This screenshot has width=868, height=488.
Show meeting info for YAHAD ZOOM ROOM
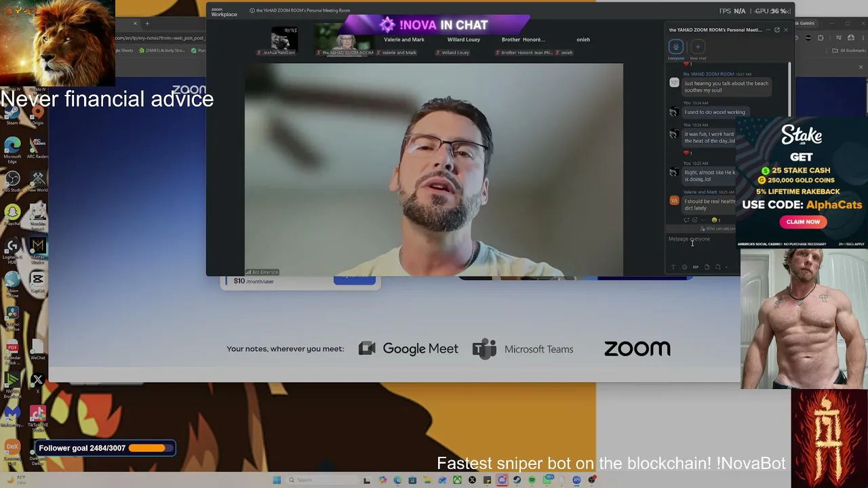coord(252,10)
